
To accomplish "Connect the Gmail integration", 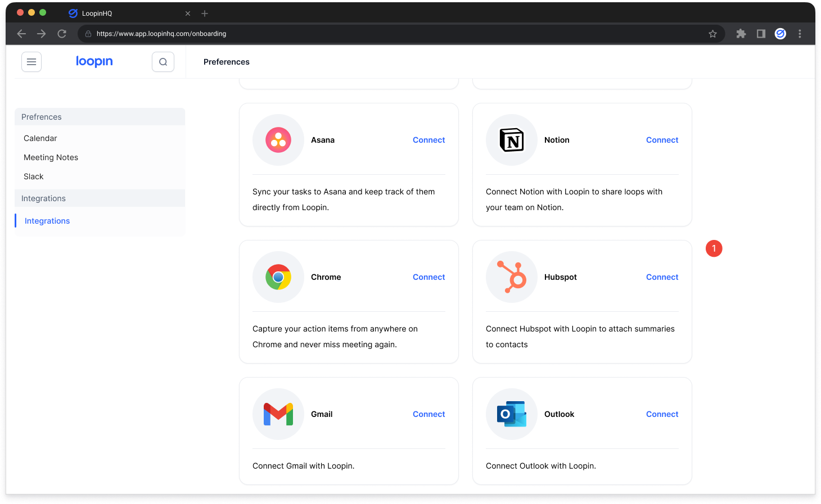I will click(428, 414).
